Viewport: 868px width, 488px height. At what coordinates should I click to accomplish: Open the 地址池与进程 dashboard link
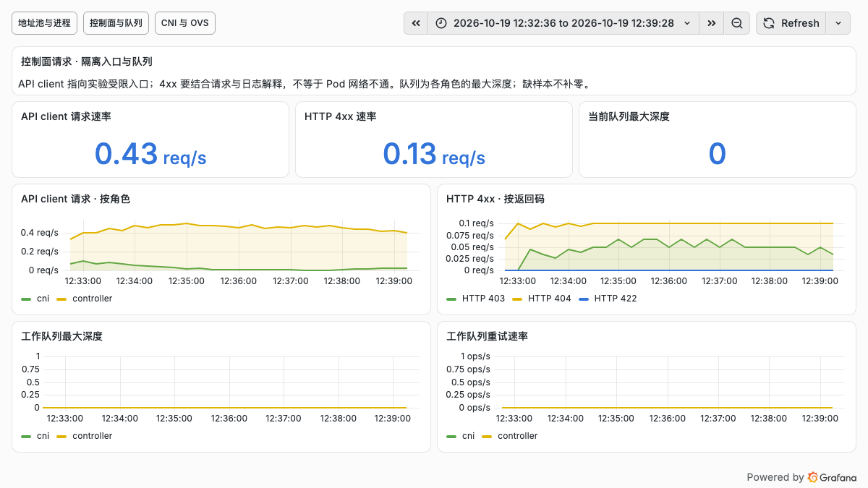[x=45, y=23]
